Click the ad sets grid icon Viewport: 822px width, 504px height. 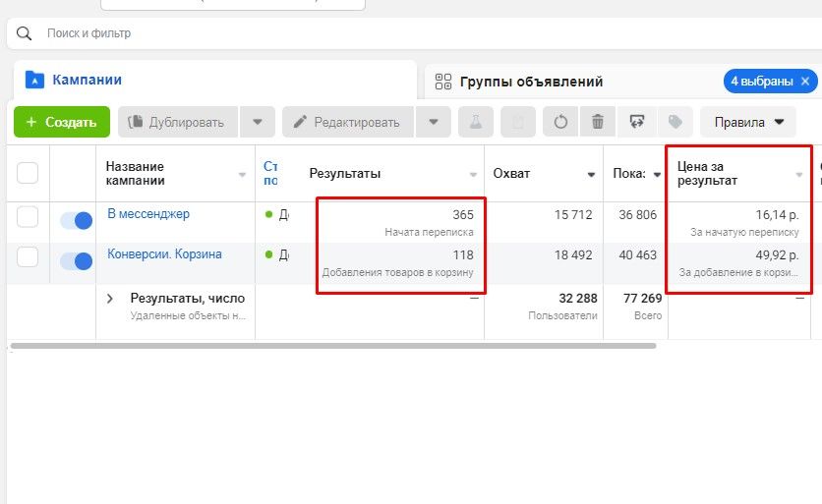[x=443, y=82]
